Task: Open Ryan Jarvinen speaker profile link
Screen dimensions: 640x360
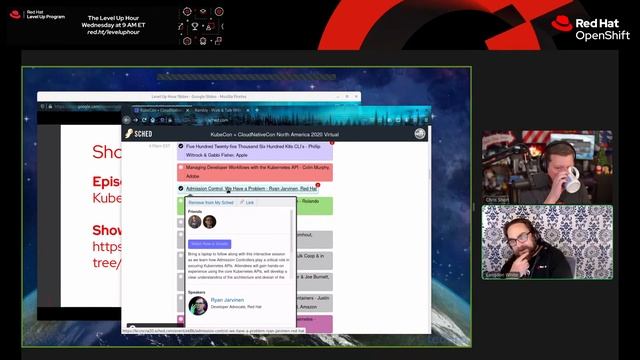Action: tap(227, 300)
